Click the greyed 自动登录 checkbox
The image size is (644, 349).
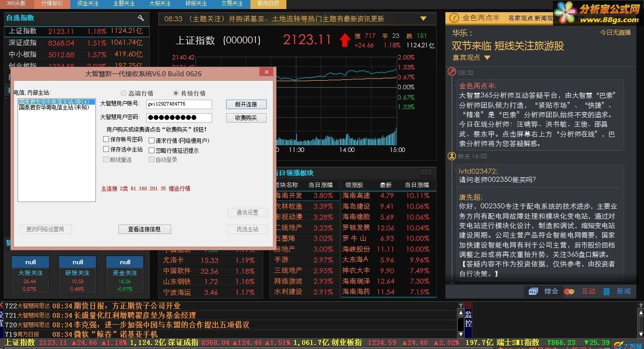(x=152, y=160)
